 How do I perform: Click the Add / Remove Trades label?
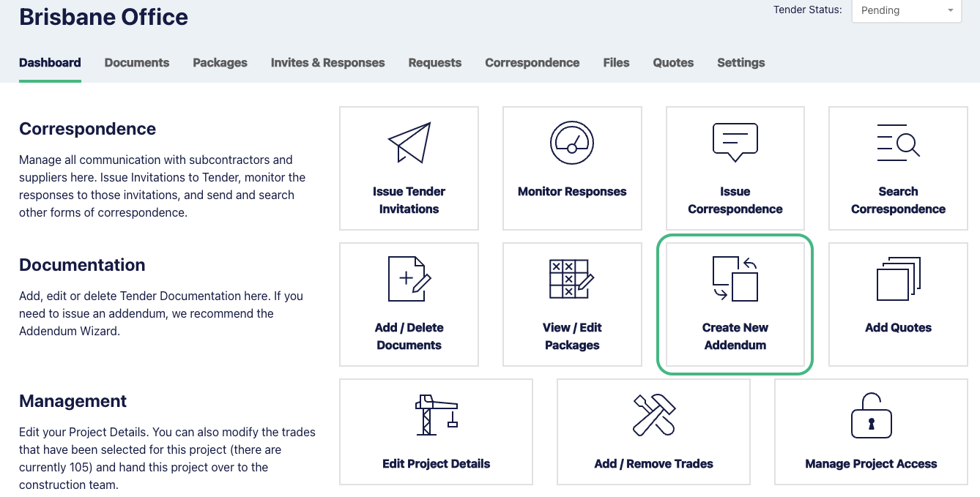pos(653,464)
